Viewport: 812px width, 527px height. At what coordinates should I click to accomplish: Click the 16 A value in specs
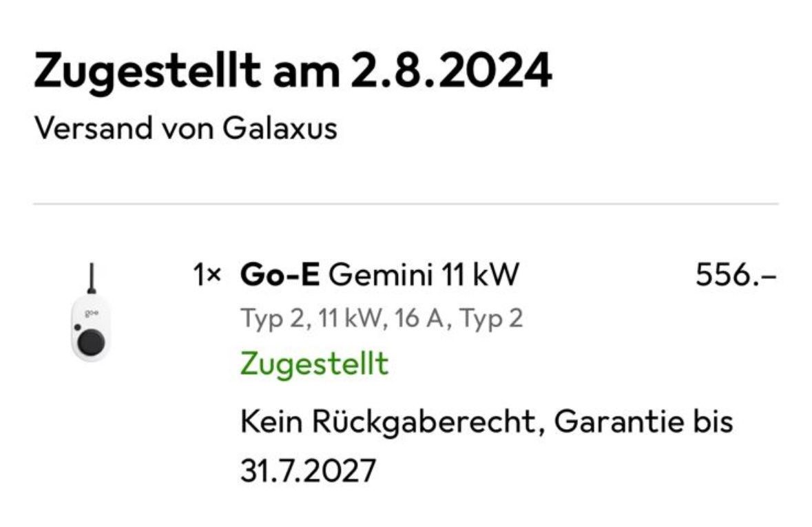[424, 319]
